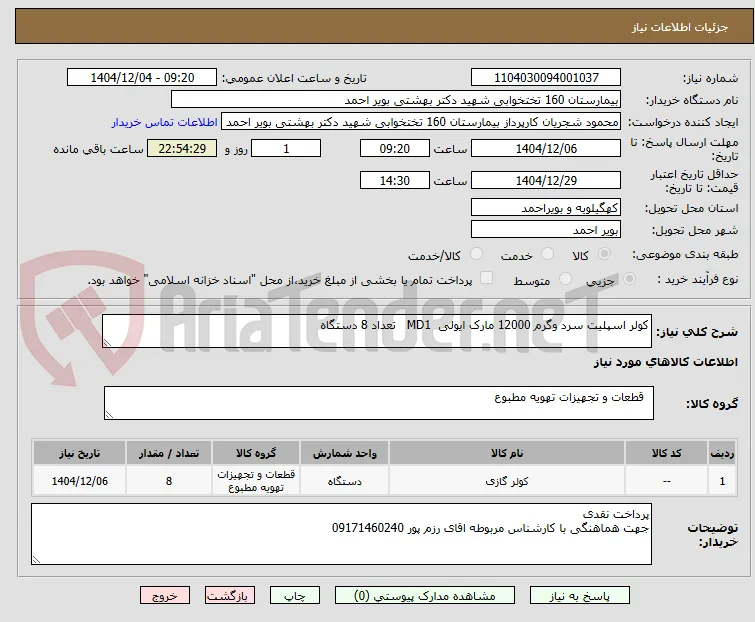Click the گروه کالا table column header
Screen dimensions: 755x622
click(x=256, y=453)
